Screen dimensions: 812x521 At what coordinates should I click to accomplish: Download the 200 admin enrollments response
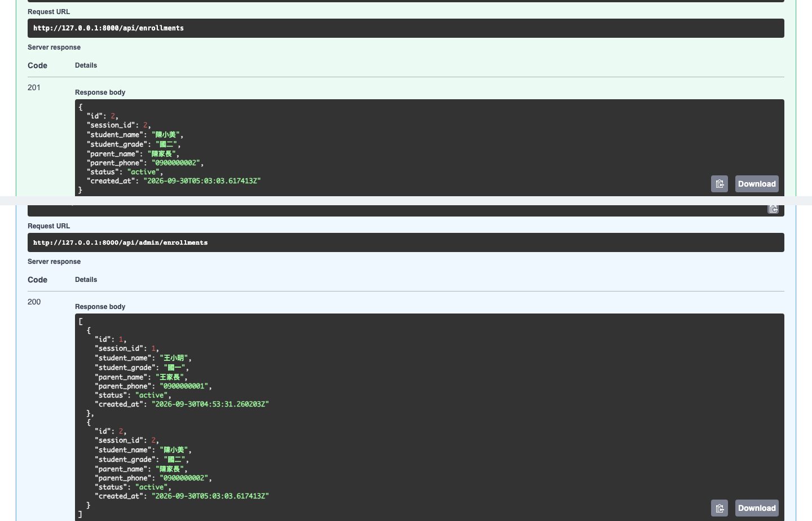[x=757, y=508]
